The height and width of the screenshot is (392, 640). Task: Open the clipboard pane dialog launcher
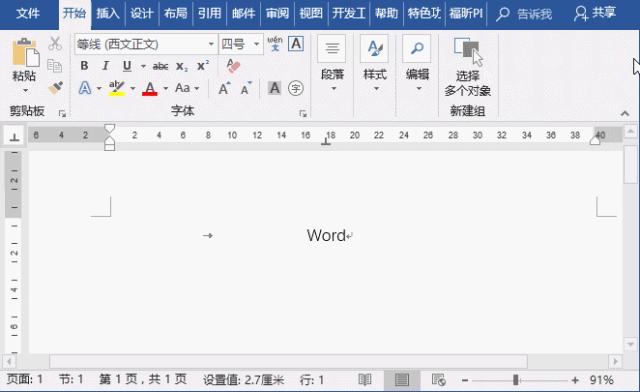pos(62,114)
